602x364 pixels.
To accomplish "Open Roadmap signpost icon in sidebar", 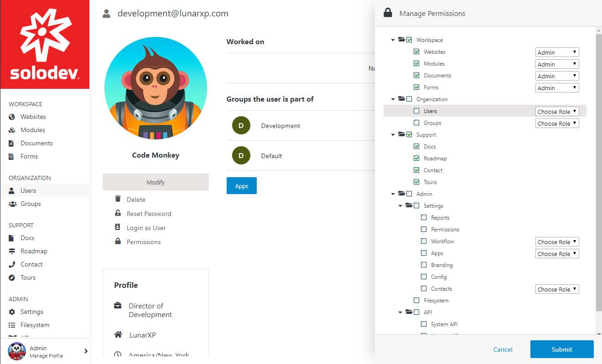I will tap(12, 251).
